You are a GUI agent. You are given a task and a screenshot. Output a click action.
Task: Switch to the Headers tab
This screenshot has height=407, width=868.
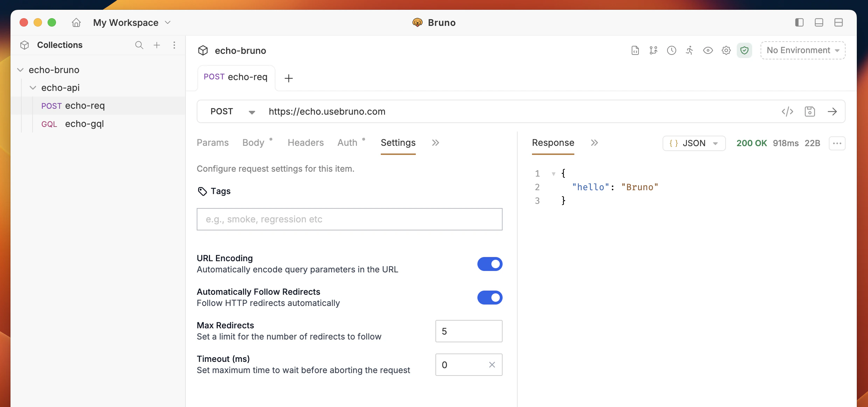[x=306, y=142]
